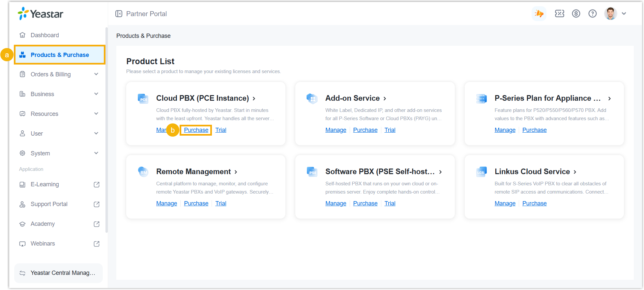This screenshot has width=644, height=290.
Task: Select Products & Purchase in sidebar
Action: 60,55
